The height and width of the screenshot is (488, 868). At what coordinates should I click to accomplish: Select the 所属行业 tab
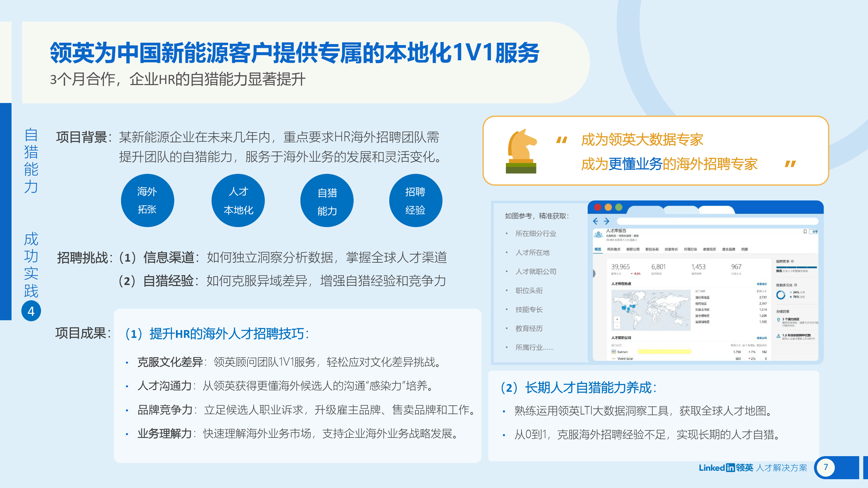click(x=691, y=249)
